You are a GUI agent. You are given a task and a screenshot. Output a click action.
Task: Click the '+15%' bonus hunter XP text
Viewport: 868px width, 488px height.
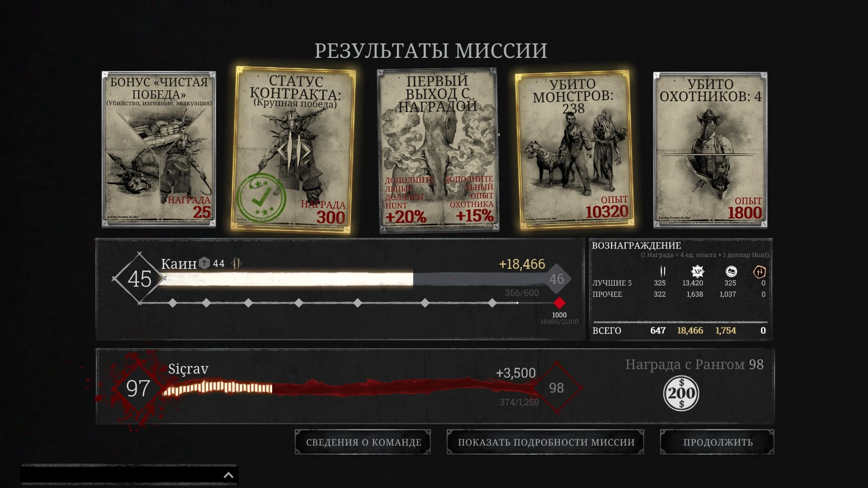point(474,216)
